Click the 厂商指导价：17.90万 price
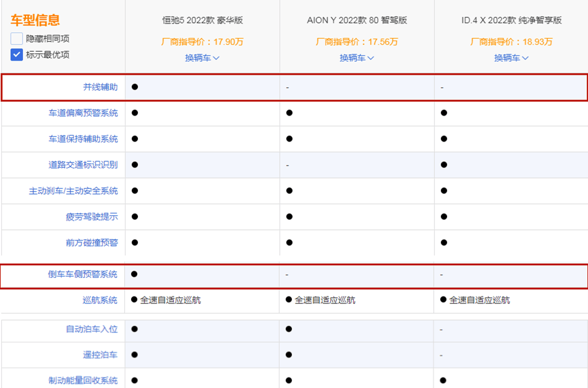 (203, 41)
